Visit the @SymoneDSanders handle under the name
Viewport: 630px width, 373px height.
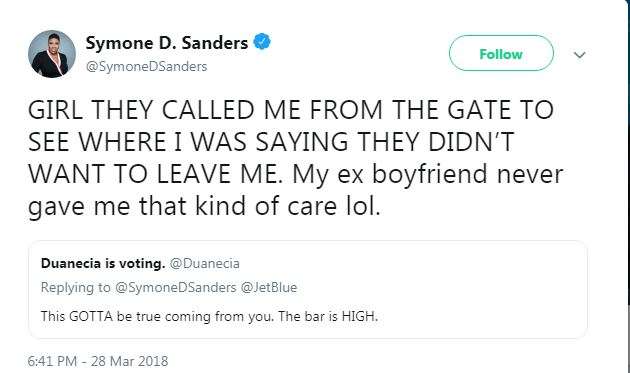click(x=146, y=66)
